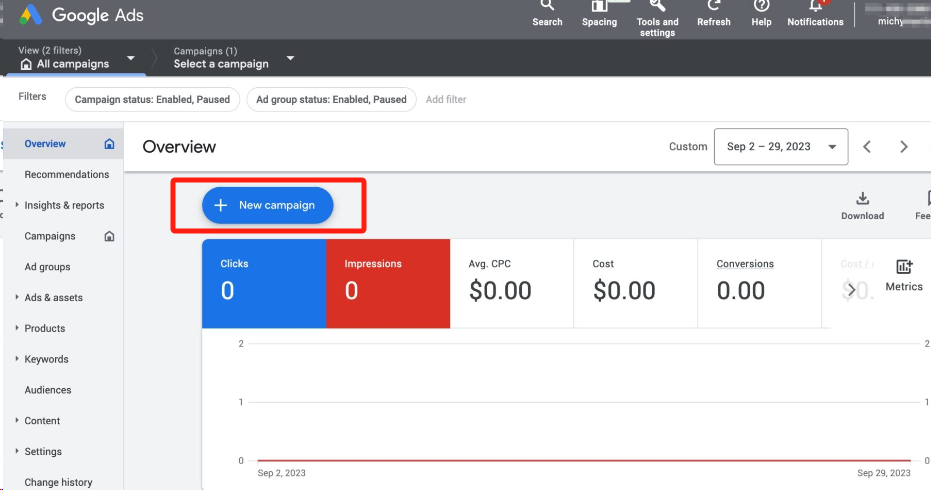Viewport: 931px width, 490px height.
Task: Click the Refresh icon
Action: 714,5
